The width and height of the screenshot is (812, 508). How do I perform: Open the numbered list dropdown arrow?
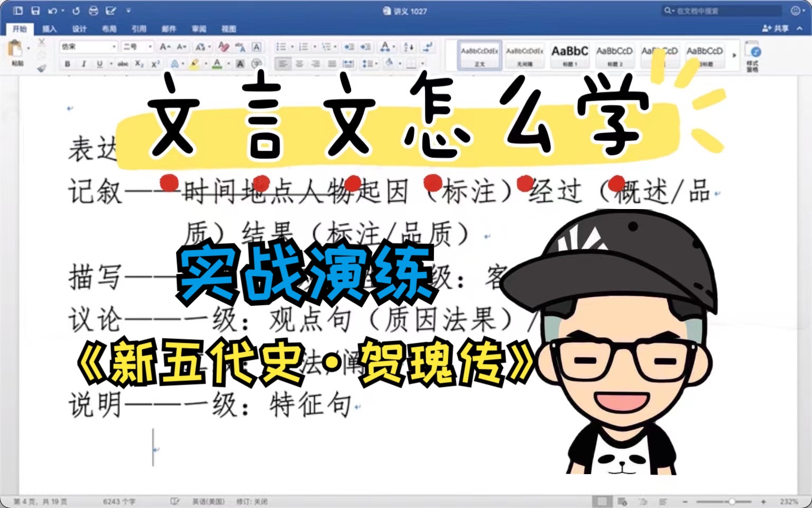(314, 47)
